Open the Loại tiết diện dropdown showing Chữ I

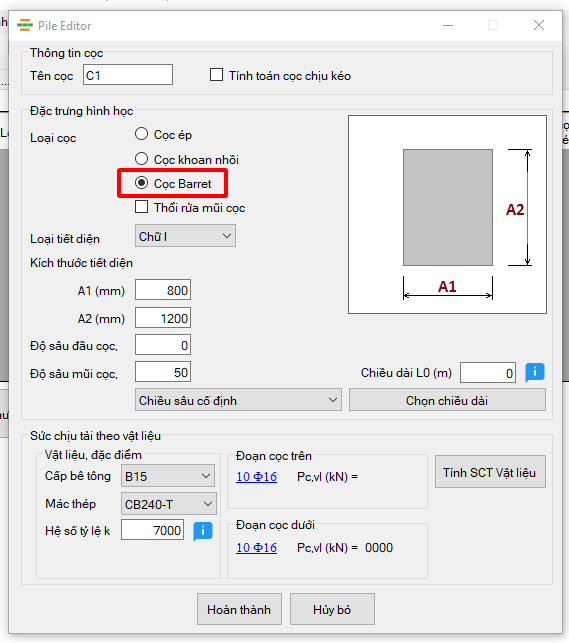(185, 236)
